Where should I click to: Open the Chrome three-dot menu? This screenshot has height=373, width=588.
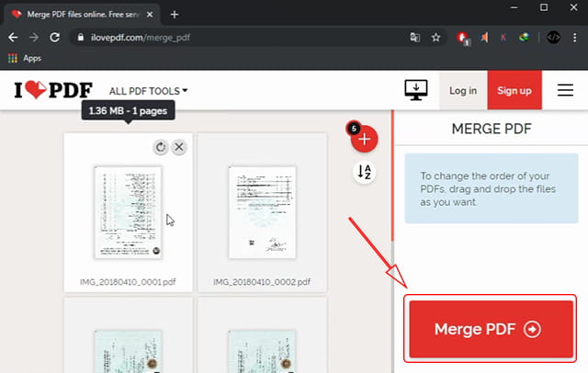click(x=574, y=38)
